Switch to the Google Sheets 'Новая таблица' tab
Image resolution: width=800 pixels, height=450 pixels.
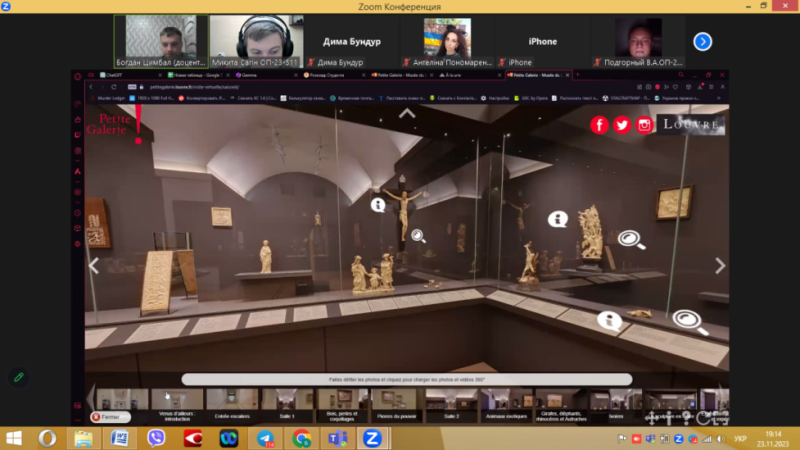(x=196, y=75)
